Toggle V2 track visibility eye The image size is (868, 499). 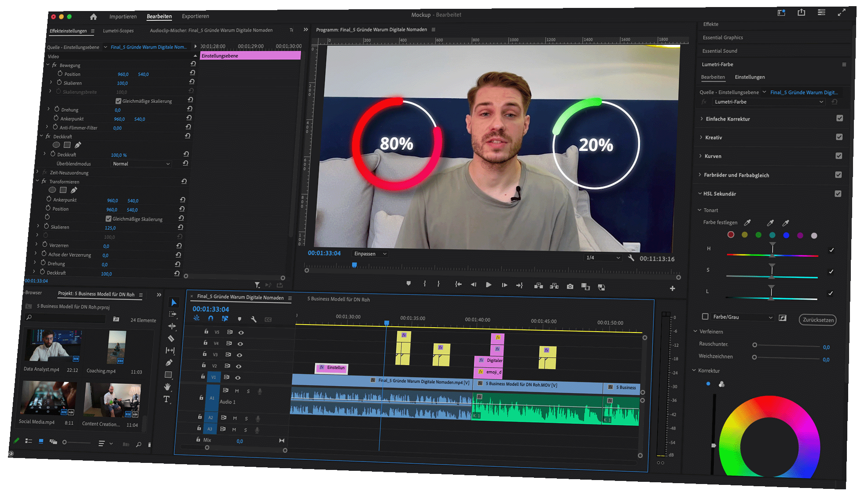(x=239, y=366)
